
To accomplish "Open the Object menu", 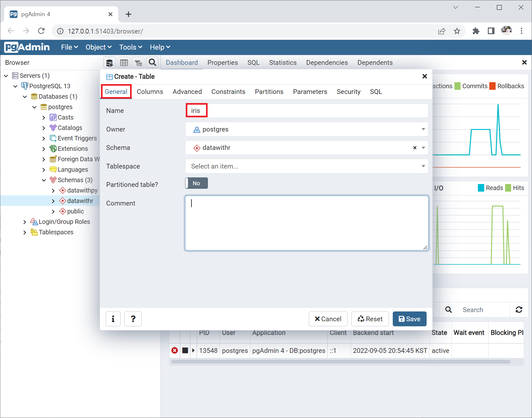I will (99, 47).
